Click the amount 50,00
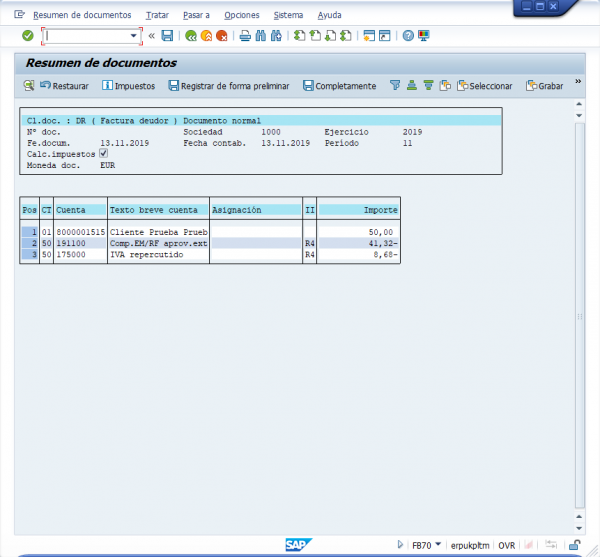The height and width of the screenshot is (557, 600). (x=381, y=232)
